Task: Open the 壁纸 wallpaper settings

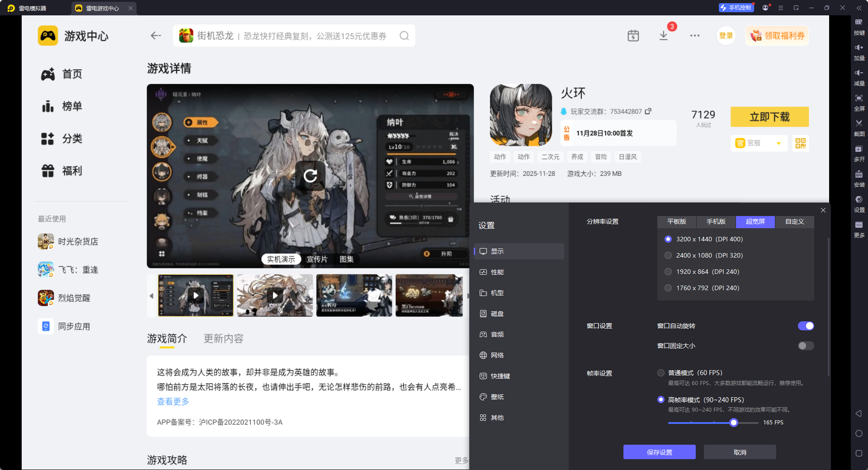Action: pos(497,396)
